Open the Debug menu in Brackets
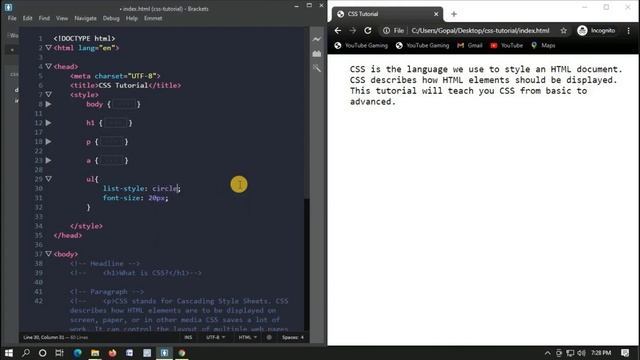The image size is (640, 360). pos(111,18)
